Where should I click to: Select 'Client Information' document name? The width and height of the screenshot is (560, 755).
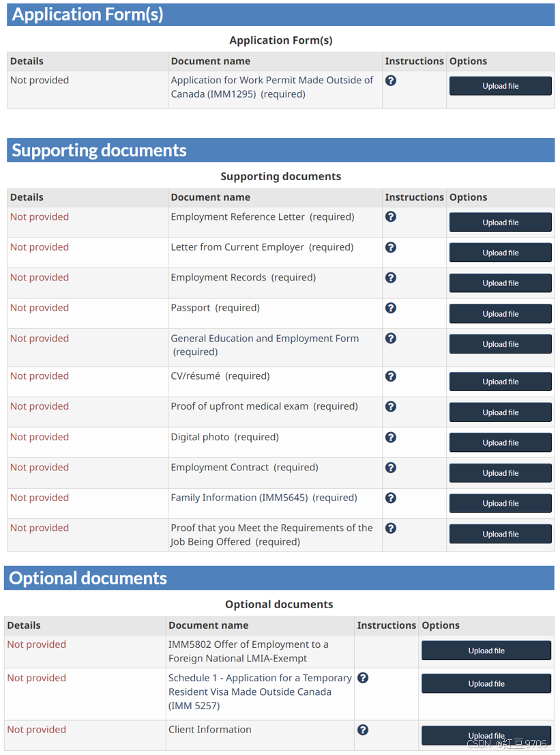[x=210, y=730]
